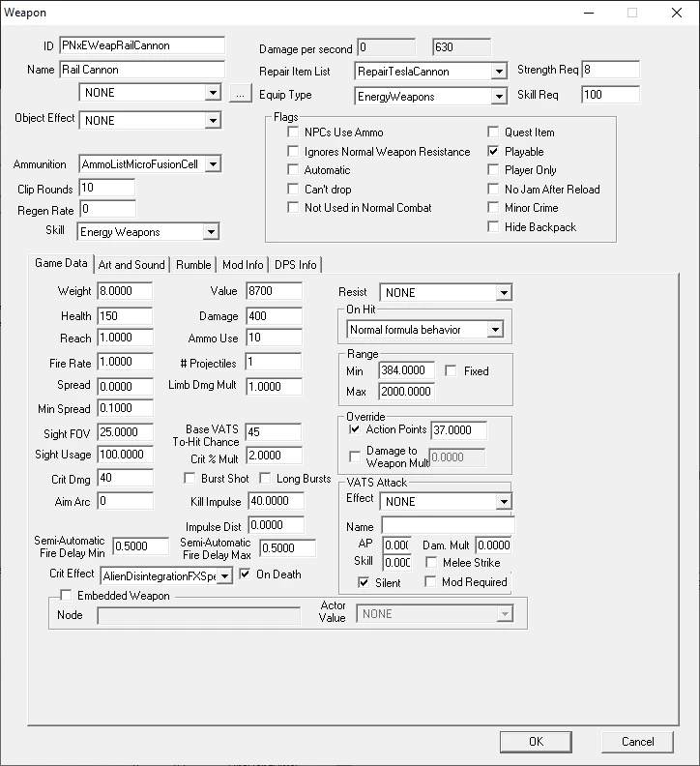The width and height of the screenshot is (700, 766).
Task: Switch to the Art and Sound tab
Action: point(131,265)
